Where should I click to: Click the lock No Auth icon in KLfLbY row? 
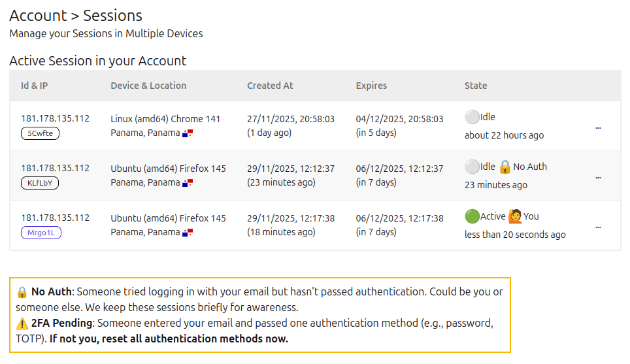click(505, 167)
